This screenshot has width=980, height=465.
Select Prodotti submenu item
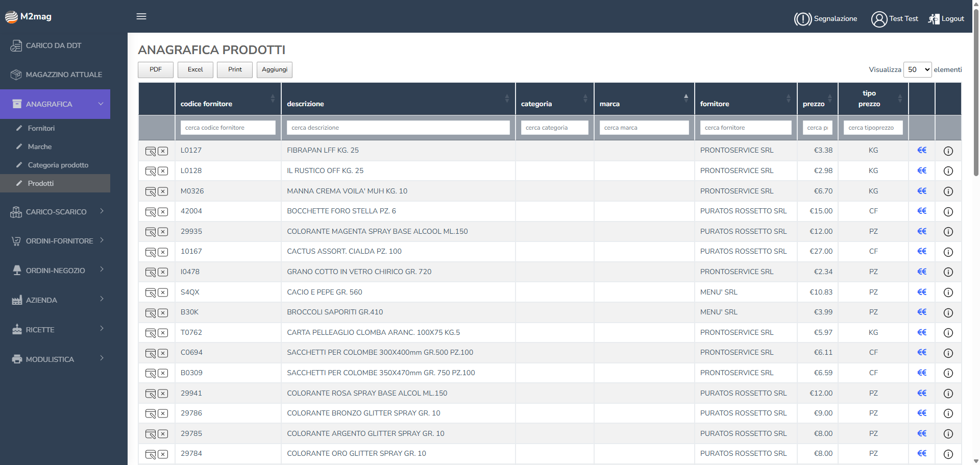click(x=55, y=183)
